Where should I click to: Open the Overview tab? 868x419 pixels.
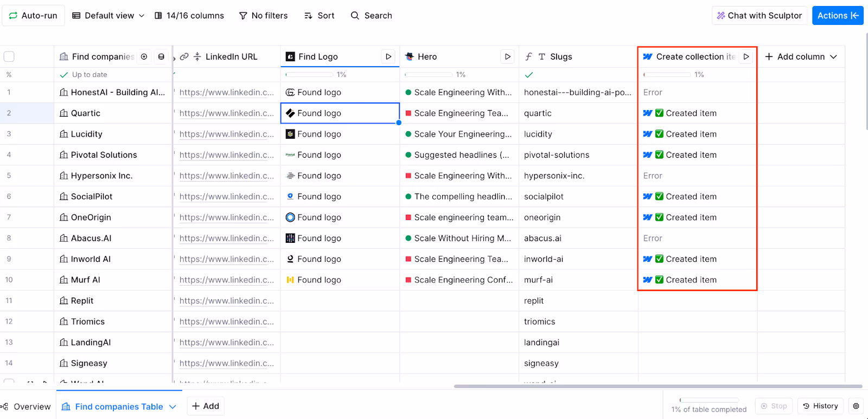tap(26, 407)
